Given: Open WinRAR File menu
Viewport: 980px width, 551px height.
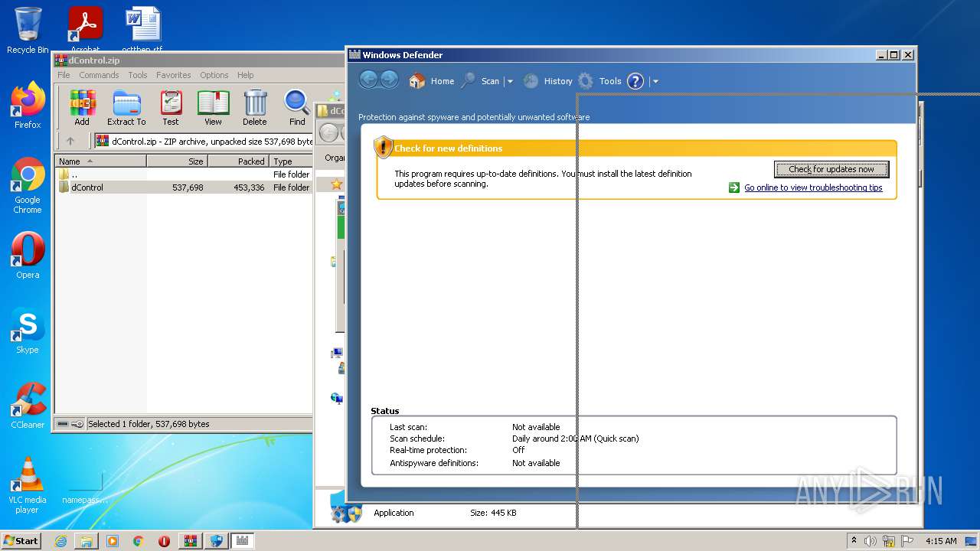Looking at the screenshot, I should coord(64,75).
